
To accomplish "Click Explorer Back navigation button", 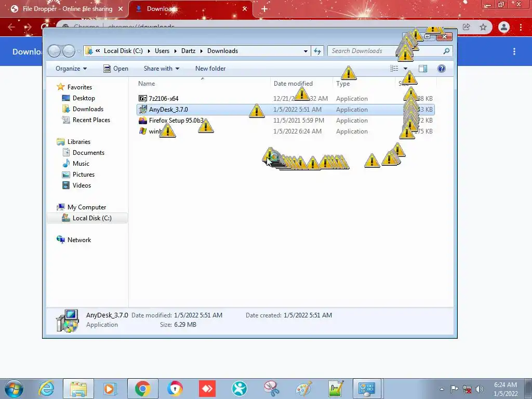I will click(x=54, y=51).
